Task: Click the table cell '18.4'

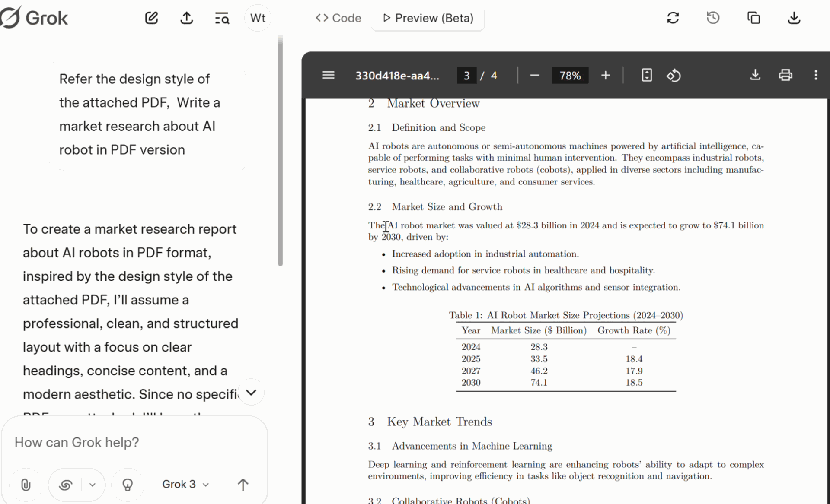Action: click(x=634, y=359)
